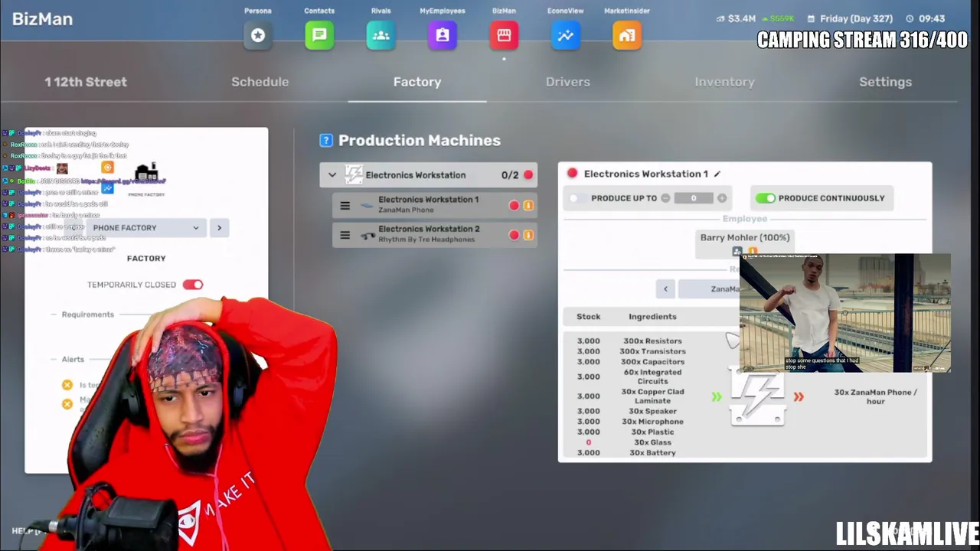Image resolution: width=980 pixels, height=551 pixels.
Task: Open the Persona app icon
Action: coord(258,35)
